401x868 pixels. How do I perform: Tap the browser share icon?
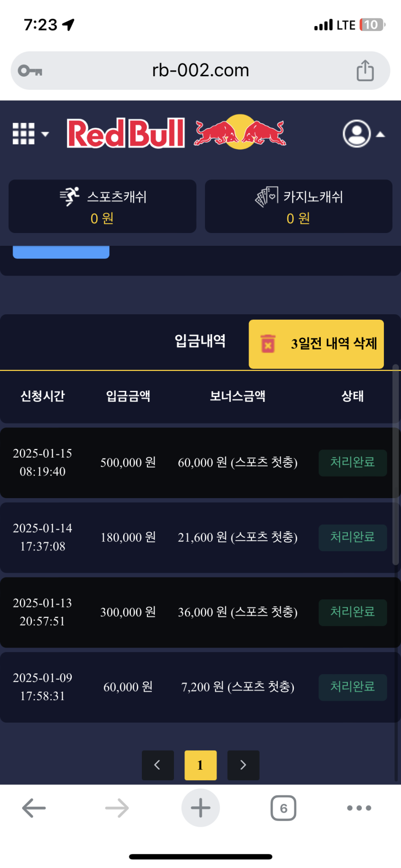point(365,70)
